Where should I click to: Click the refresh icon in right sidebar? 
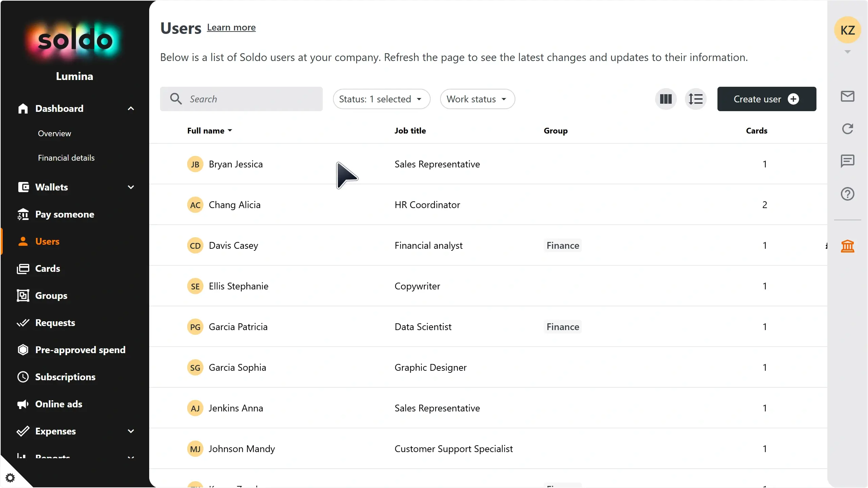click(847, 129)
